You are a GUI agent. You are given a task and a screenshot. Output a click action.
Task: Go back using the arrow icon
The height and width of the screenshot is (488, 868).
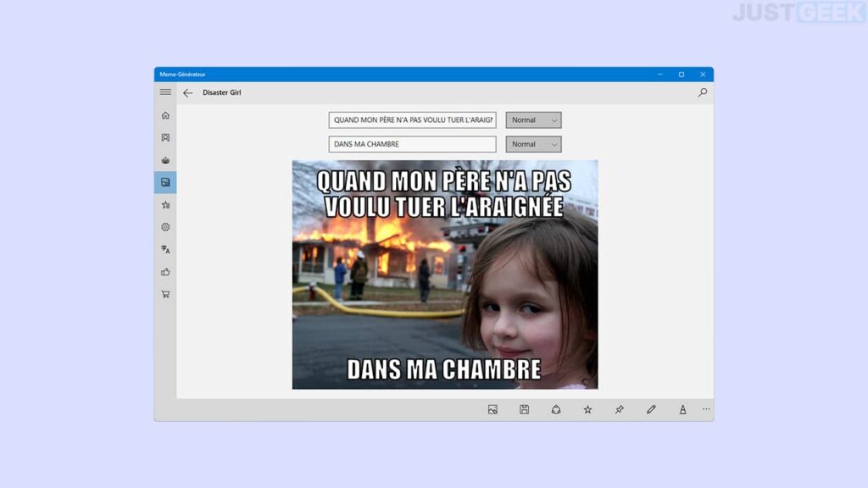pos(187,93)
